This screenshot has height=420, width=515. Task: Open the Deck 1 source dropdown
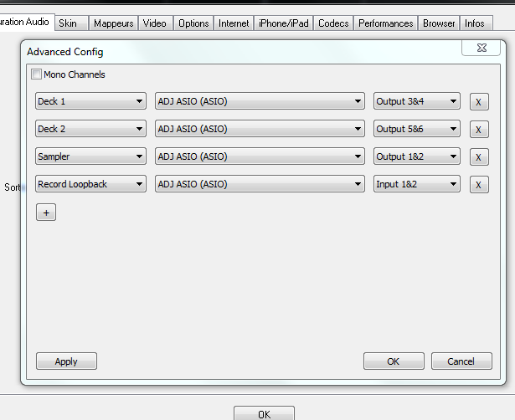[91, 102]
